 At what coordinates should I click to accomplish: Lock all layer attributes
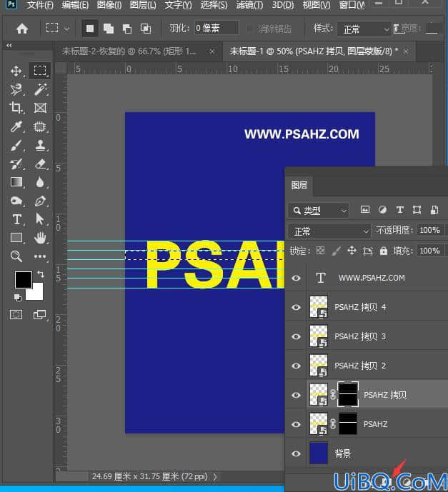383,251
